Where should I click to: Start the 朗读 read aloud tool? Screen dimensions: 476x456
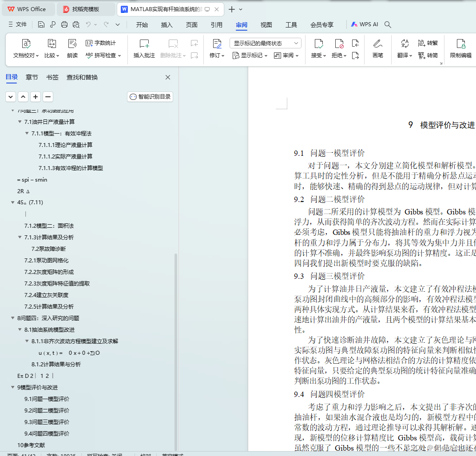coord(72,48)
